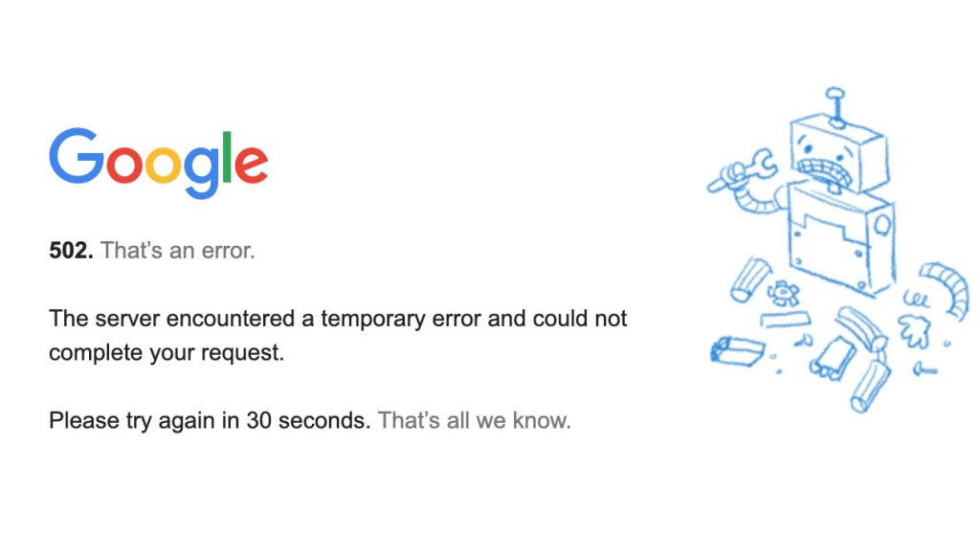Image resolution: width=980 pixels, height=555 pixels.
Task: Click the gray "That's all we know." text
Action: click(474, 420)
